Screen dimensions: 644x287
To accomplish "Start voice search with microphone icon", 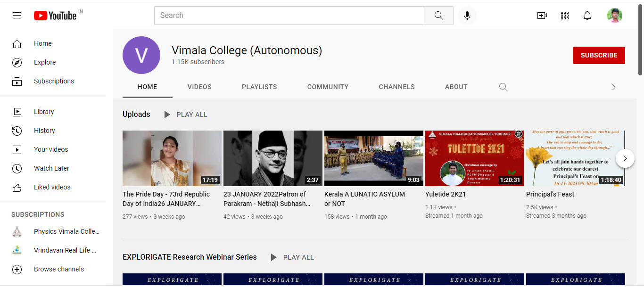I will pyautogui.click(x=467, y=16).
